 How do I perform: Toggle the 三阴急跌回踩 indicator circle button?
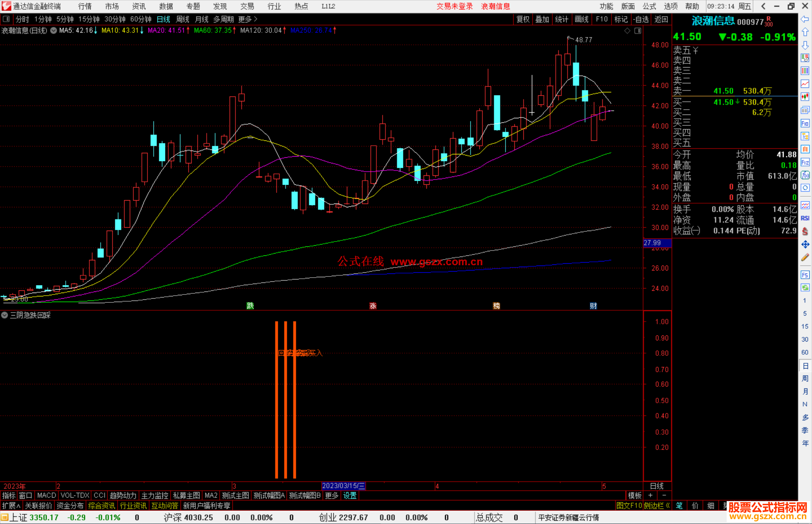(5, 315)
